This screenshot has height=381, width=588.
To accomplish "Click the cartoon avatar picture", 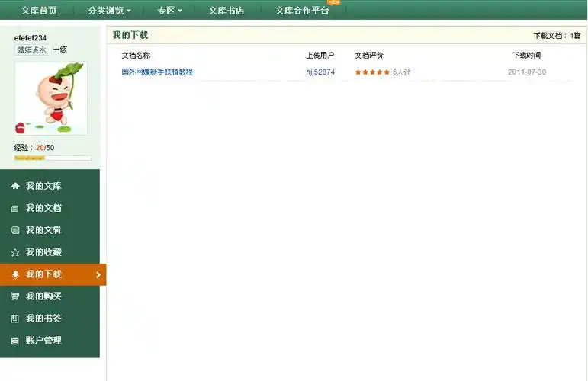I will click(51, 98).
